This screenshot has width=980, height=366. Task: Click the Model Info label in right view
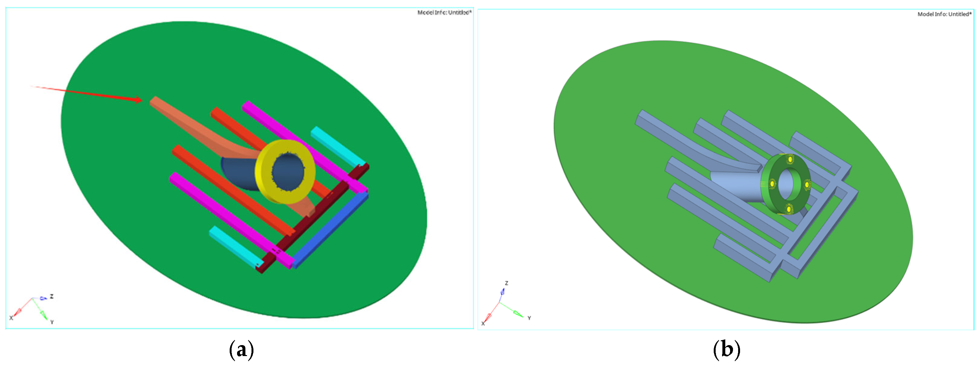pyautogui.click(x=944, y=14)
